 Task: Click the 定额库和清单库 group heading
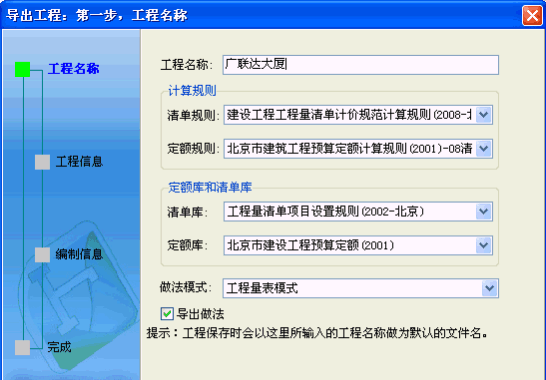pos(210,187)
